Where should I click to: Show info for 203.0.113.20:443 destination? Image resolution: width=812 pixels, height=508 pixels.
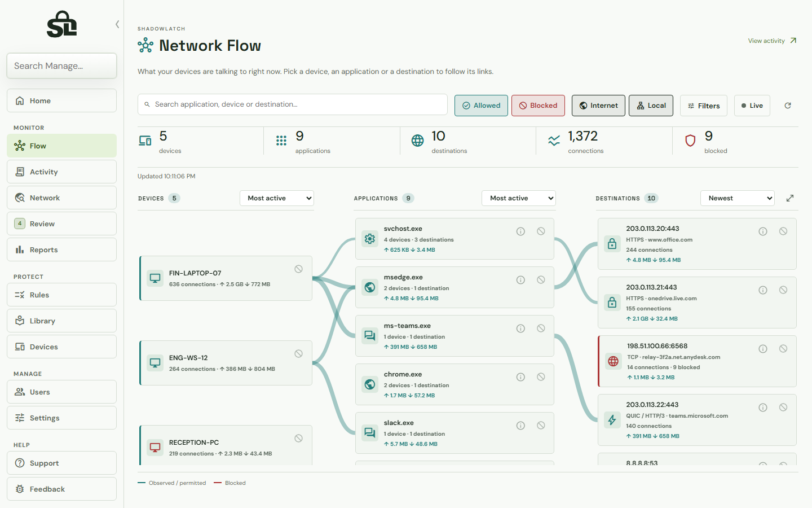(x=763, y=231)
